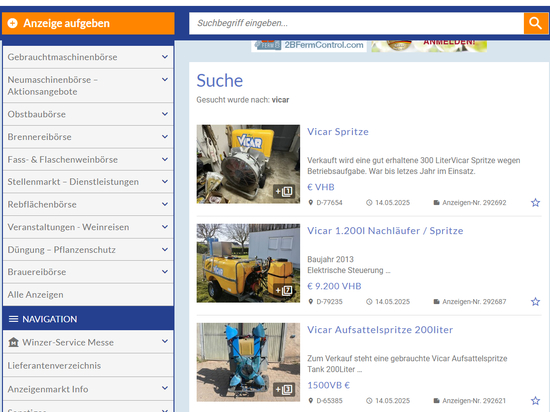Screen dimensions: 550x412
Task: Open Gebrauchtmaschinenbörse menu item
Action: tap(88, 57)
